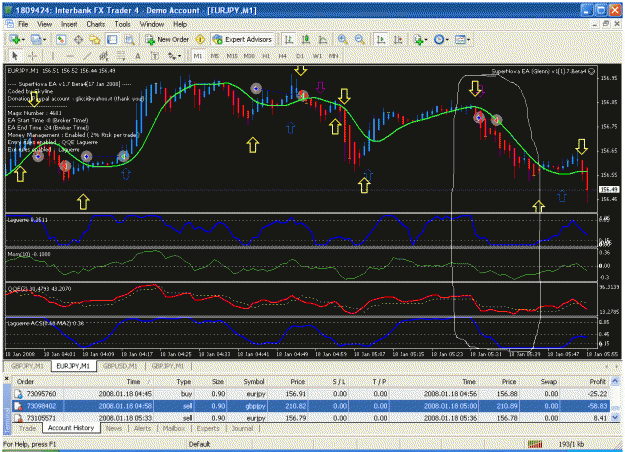The image size is (625, 452).
Task: Toggle the Data Window crosshair icon
Action: click(78, 39)
